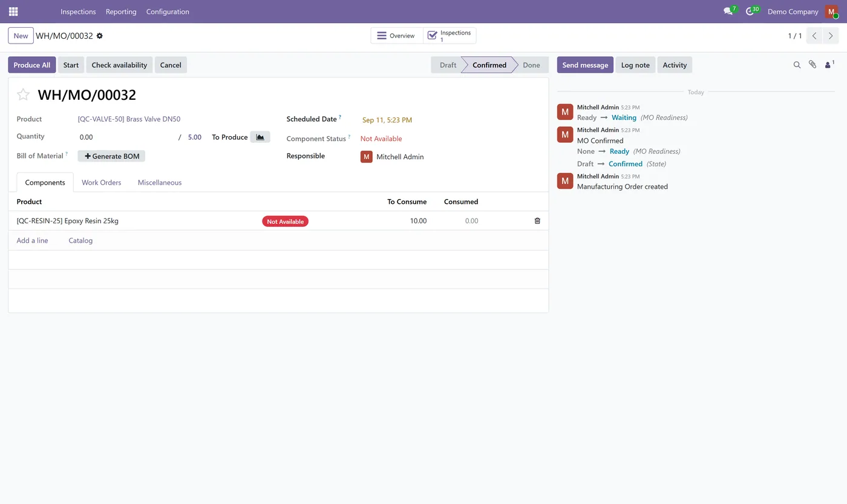Cancel the manufacturing order
The width and height of the screenshot is (847, 504).
[171, 65]
